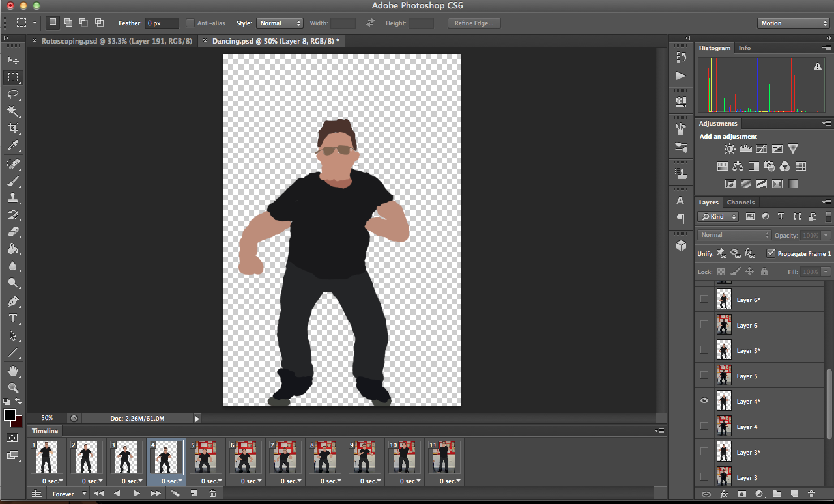Screen dimensions: 834x504
Task: Select the Lasso tool
Action: click(x=13, y=94)
